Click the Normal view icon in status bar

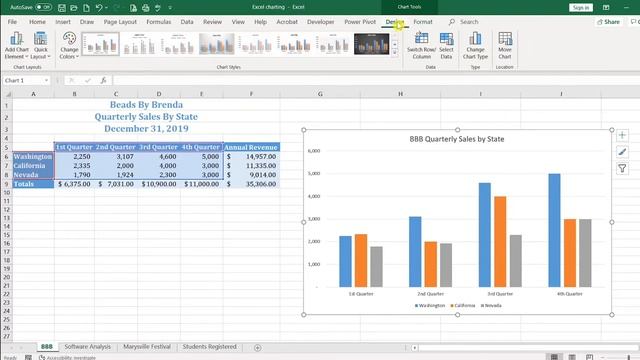[554, 357]
